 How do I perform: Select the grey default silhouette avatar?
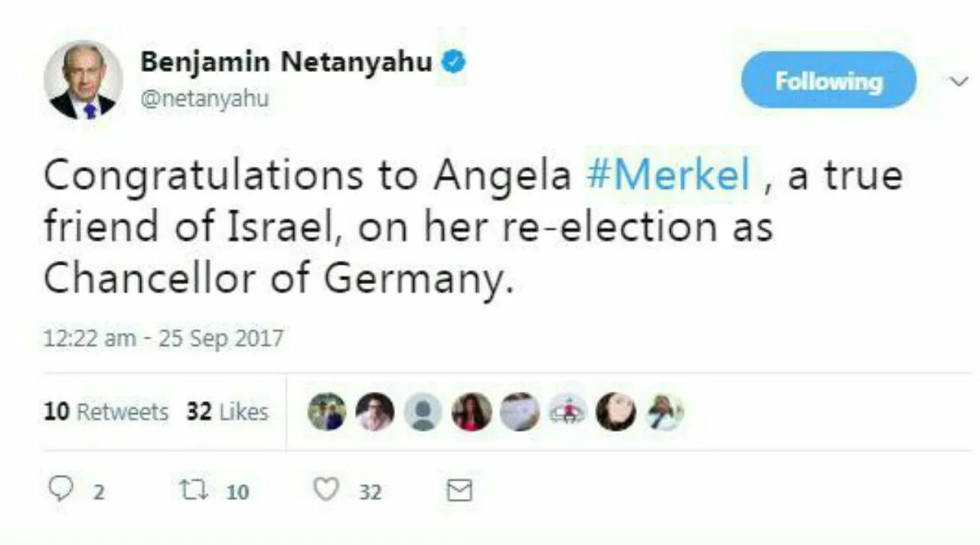point(423,412)
